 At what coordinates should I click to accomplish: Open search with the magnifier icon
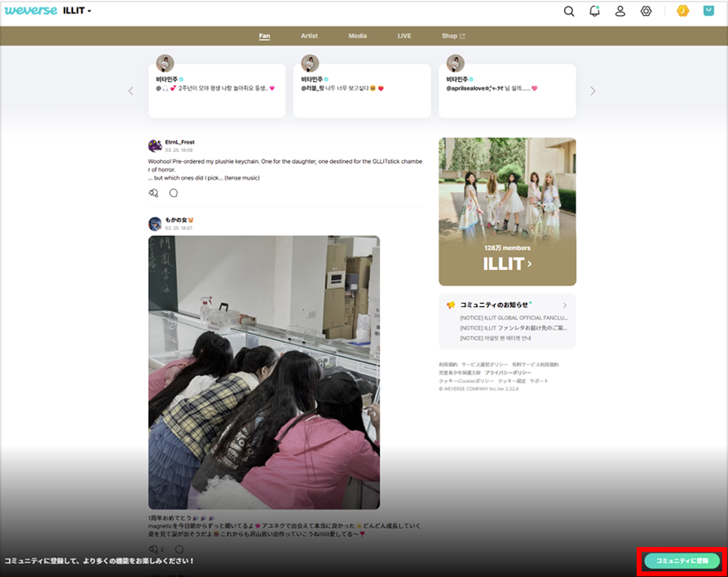tap(569, 11)
